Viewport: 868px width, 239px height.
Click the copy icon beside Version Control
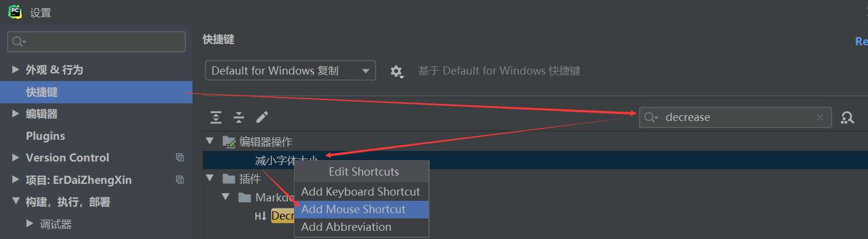tap(180, 157)
